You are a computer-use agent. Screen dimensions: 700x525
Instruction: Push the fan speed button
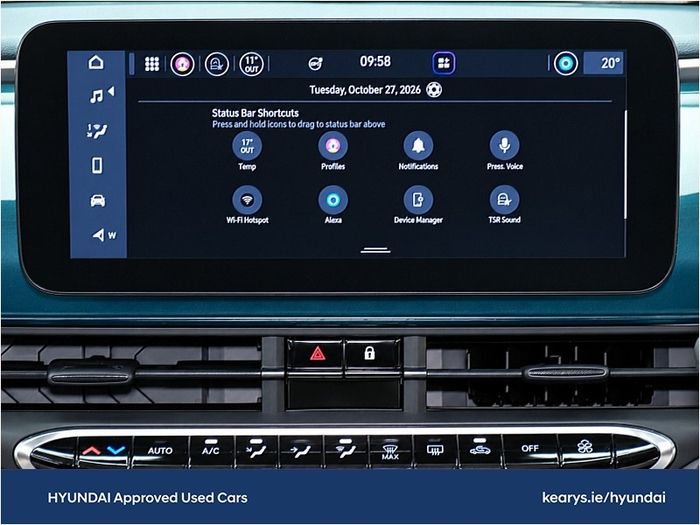(585, 446)
